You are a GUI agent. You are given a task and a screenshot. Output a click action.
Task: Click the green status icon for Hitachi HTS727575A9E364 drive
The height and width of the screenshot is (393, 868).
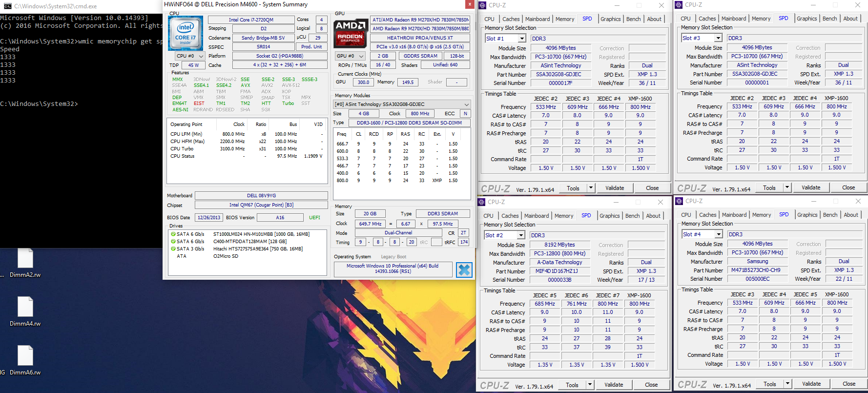pos(173,249)
